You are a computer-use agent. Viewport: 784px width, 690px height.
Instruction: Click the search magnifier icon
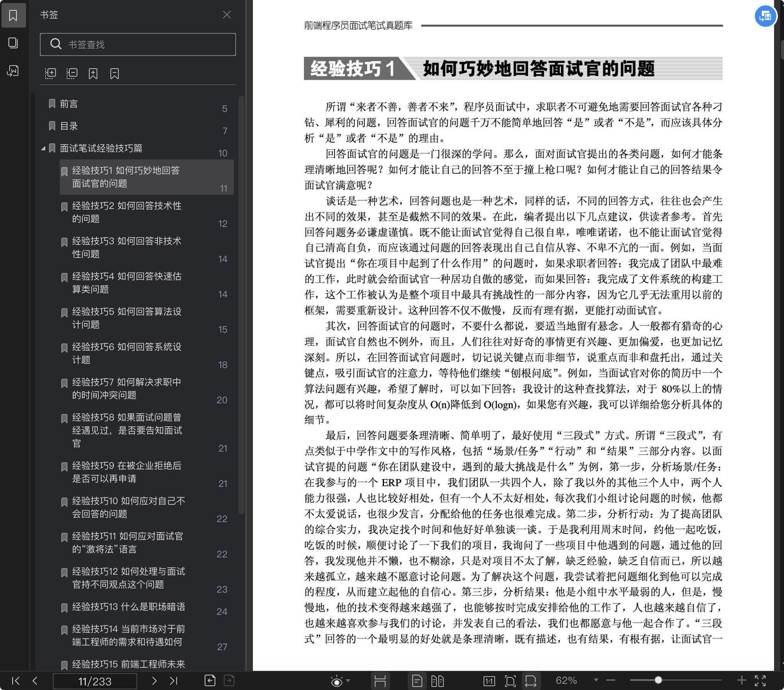click(56, 44)
